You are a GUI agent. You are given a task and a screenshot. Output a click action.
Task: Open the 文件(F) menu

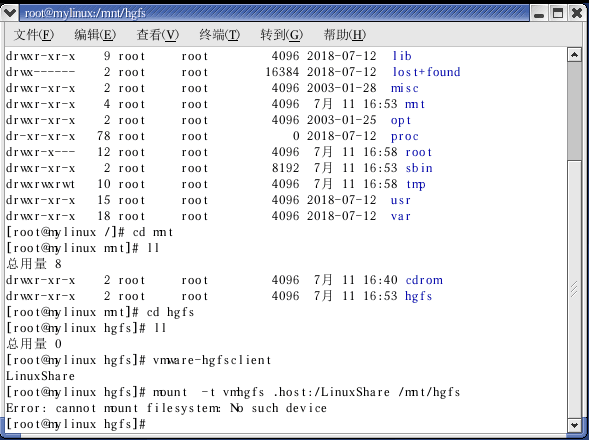point(34,35)
